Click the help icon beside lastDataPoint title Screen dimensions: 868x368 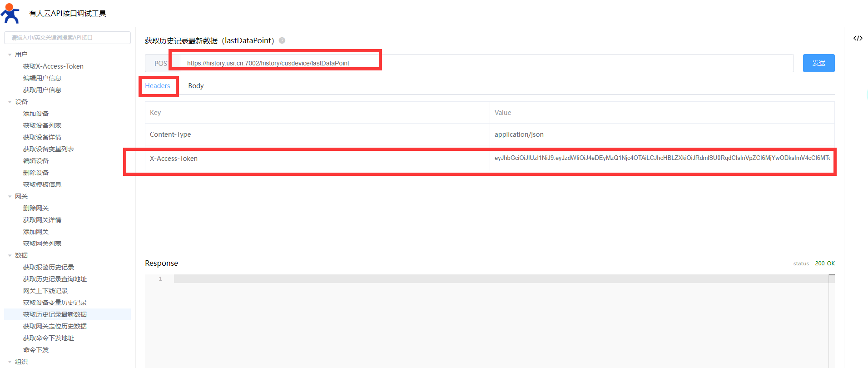pos(282,40)
